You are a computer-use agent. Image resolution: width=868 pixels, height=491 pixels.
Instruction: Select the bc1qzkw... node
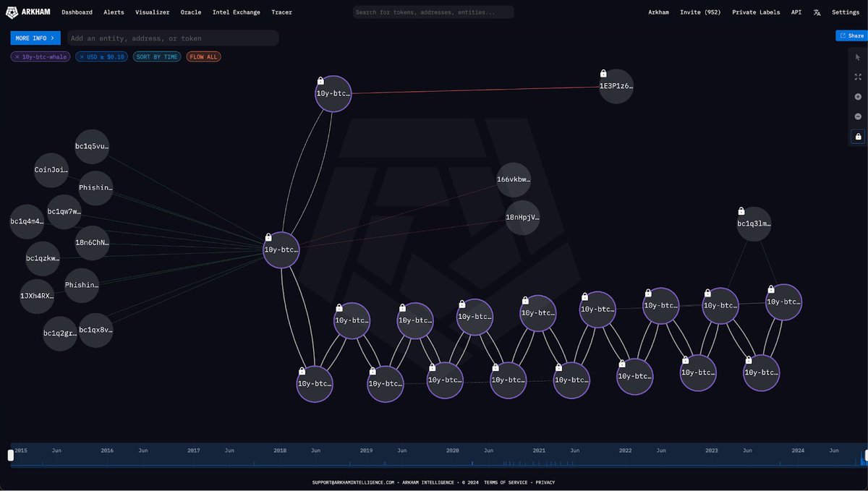tap(43, 259)
